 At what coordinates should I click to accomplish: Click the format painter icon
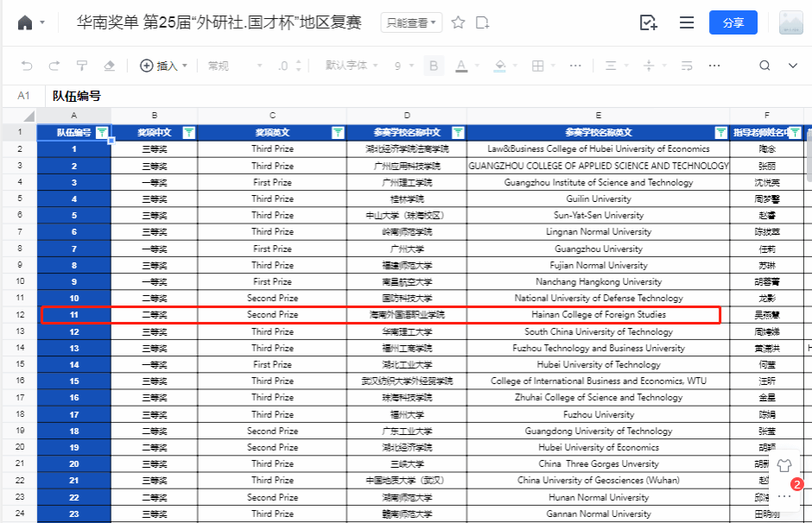[x=82, y=66]
